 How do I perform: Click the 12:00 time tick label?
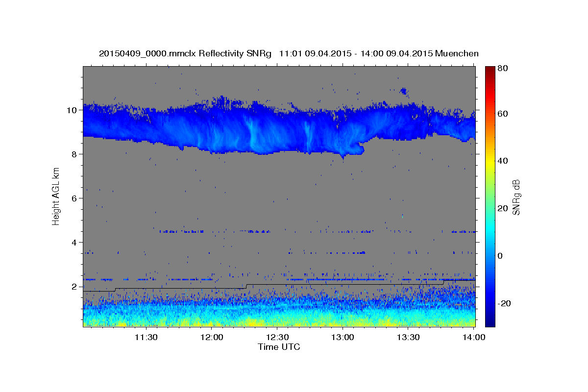(x=212, y=337)
